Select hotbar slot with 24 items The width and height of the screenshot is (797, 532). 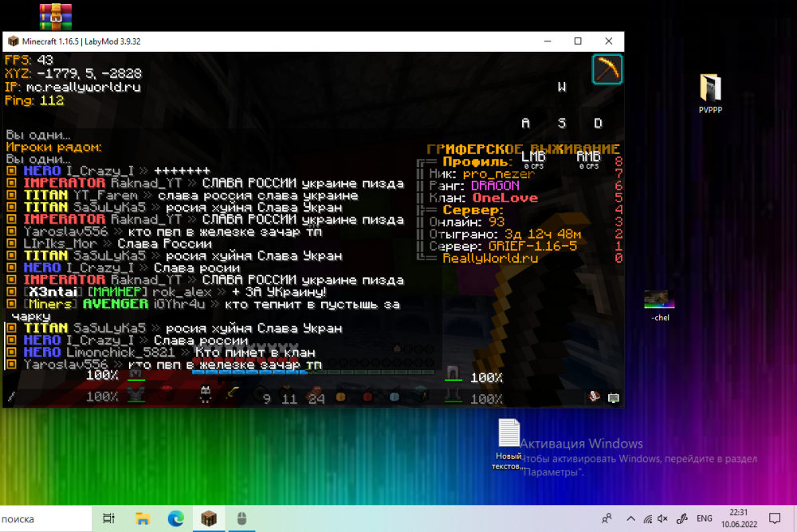(315, 395)
